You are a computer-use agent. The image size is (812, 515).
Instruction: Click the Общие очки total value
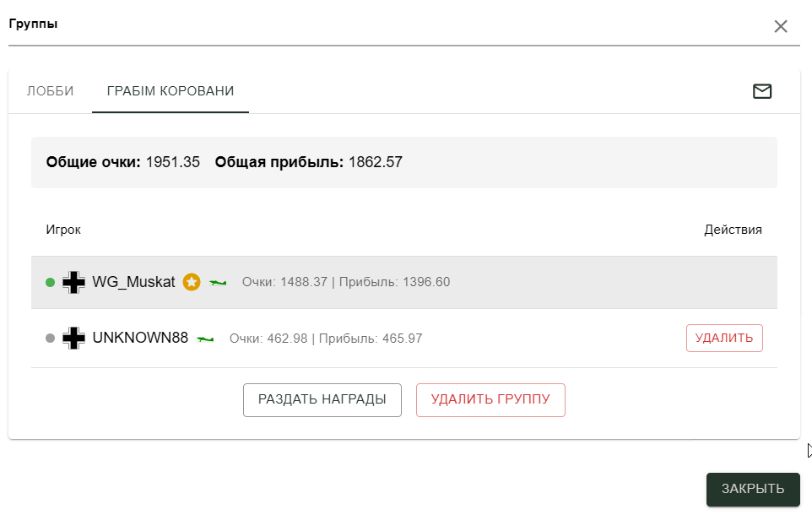(x=172, y=162)
